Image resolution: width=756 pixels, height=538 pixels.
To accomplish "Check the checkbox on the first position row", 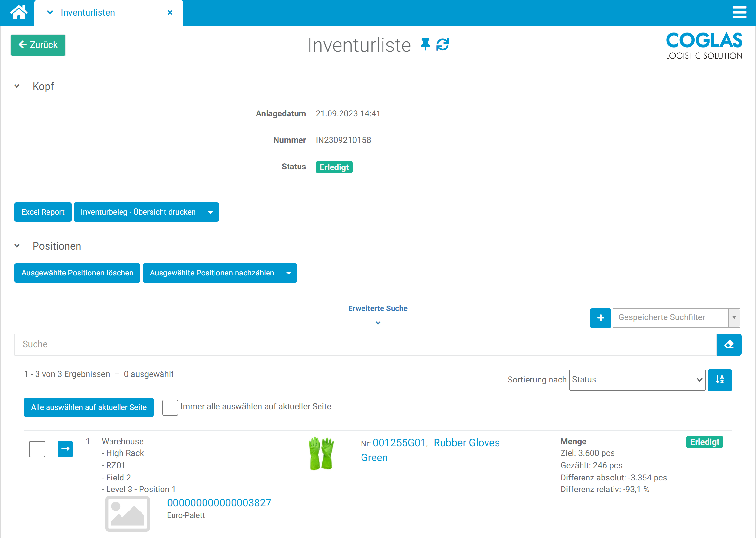I will click(x=37, y=449).
